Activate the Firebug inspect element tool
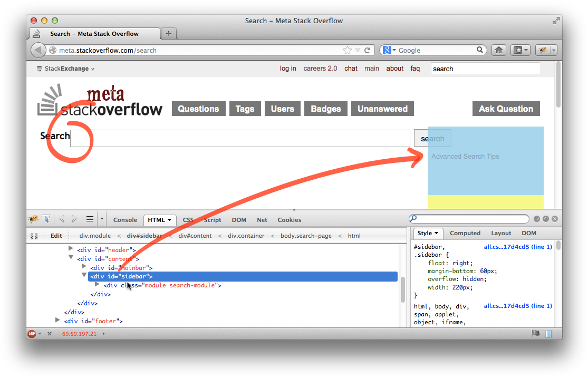The width and height of the screenshot is (588, 377). pyautogui.click(x=46, y=219)
